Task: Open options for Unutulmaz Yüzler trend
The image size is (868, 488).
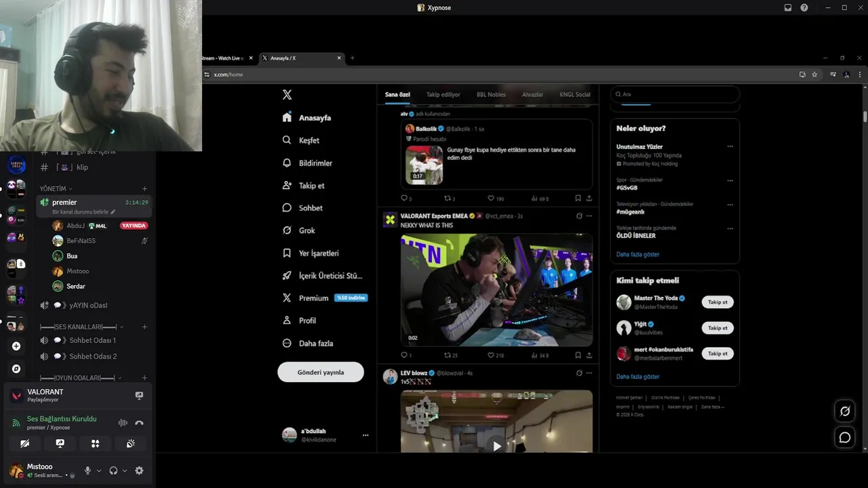Action: pyautogui.click(x=730, y=146)
